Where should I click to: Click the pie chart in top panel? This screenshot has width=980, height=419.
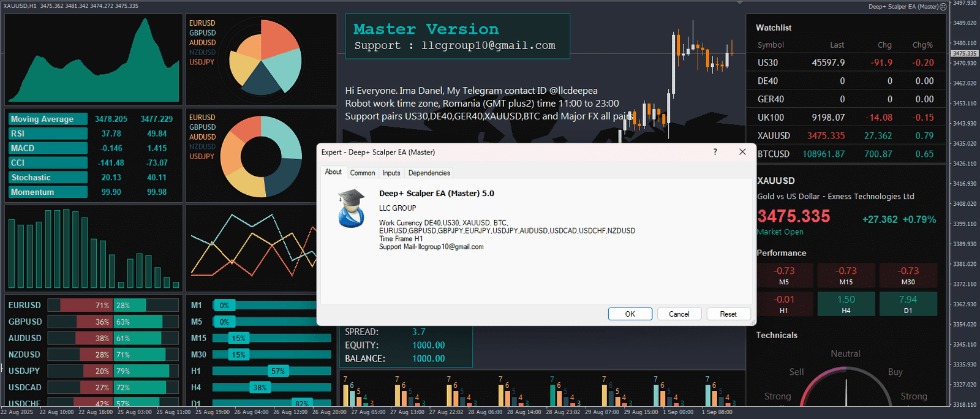pos(265,57)
